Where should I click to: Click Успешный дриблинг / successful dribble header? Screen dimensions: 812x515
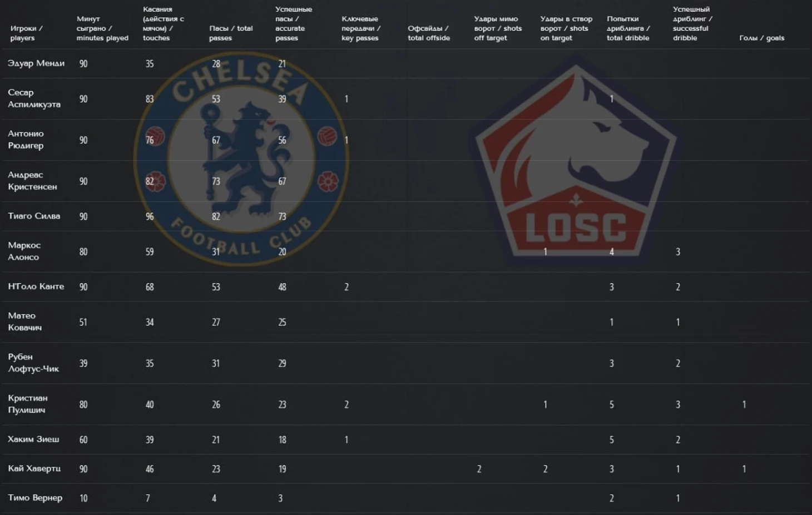coord(692,23)
